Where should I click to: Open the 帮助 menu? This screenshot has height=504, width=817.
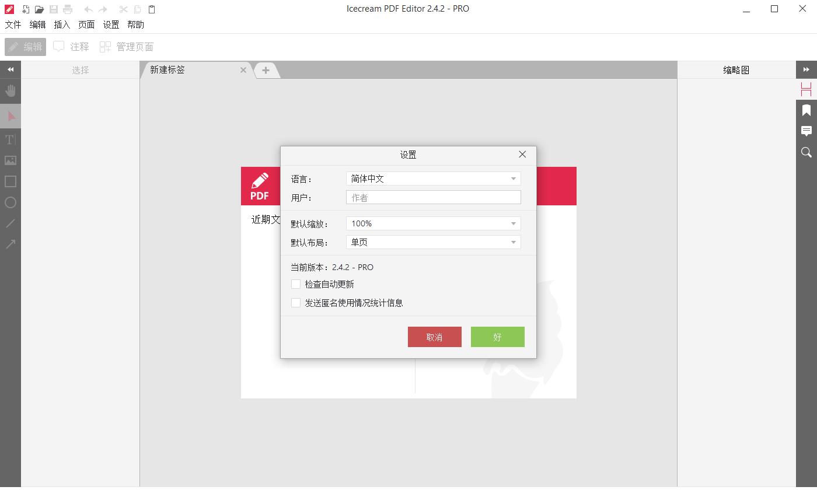pos(135,24)
